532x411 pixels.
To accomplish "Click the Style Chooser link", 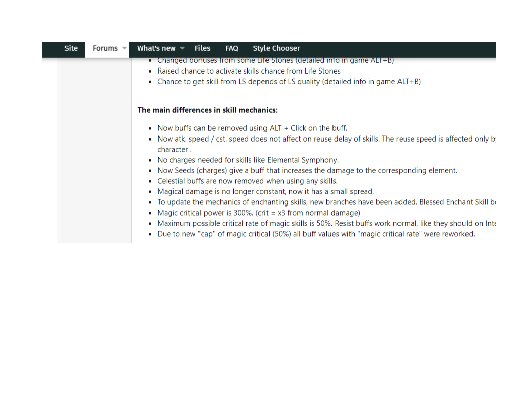I will pos(276,48).
